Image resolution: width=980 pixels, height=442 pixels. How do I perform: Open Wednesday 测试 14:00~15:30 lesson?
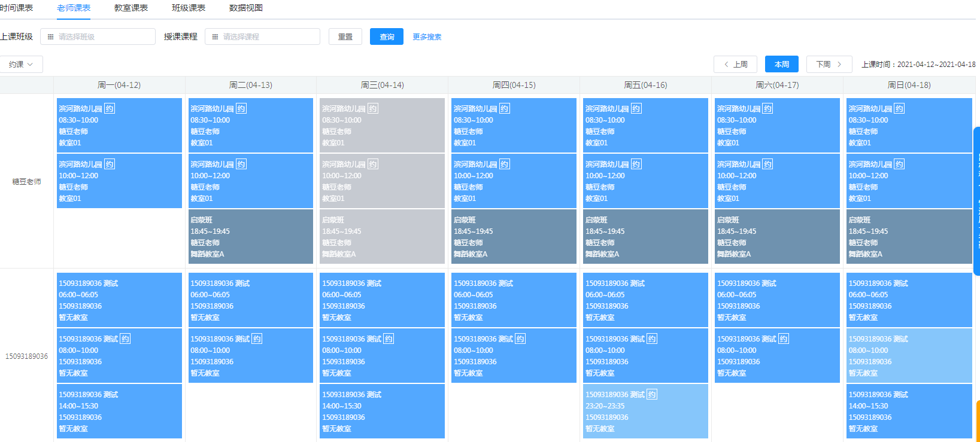(x=383, y=411)
